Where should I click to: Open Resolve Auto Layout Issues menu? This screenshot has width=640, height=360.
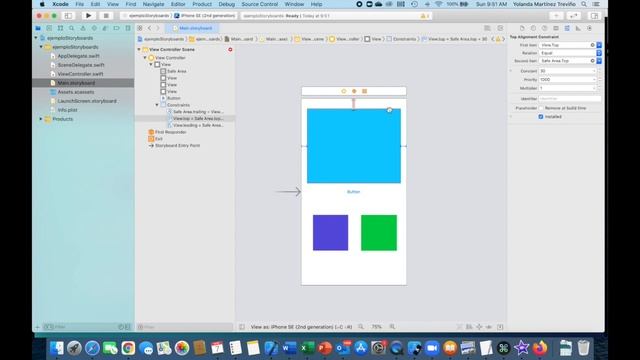pyautogui.click(x=489, y=327)
